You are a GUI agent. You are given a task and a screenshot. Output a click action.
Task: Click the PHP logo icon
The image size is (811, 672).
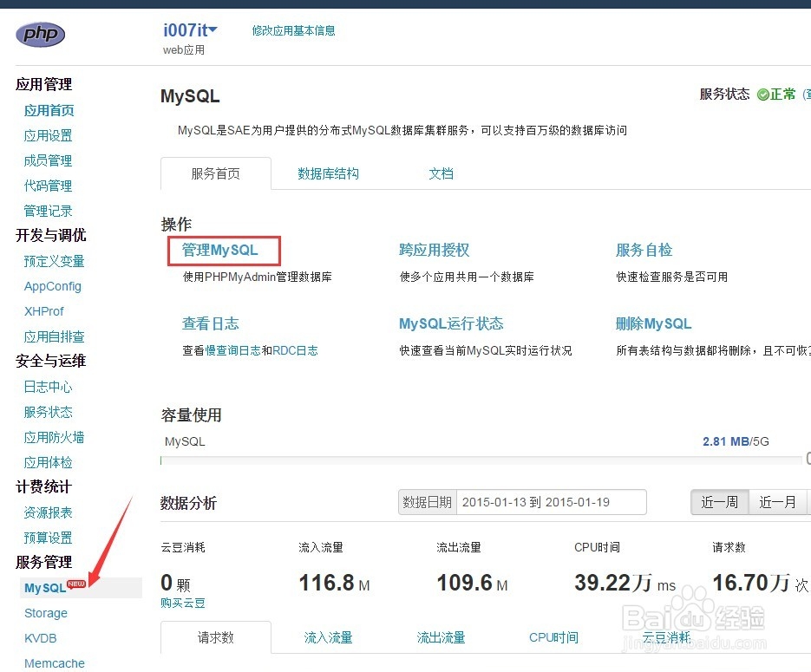coord(41,34)
